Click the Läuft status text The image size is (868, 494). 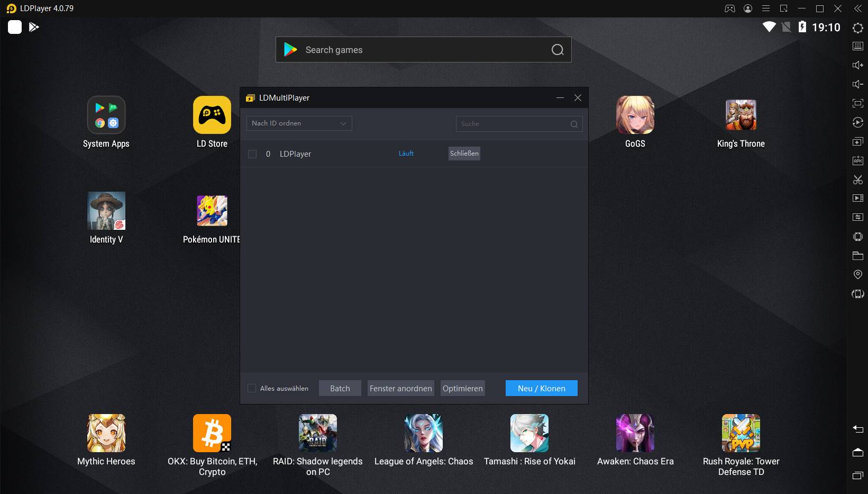[x=406, y=154]
